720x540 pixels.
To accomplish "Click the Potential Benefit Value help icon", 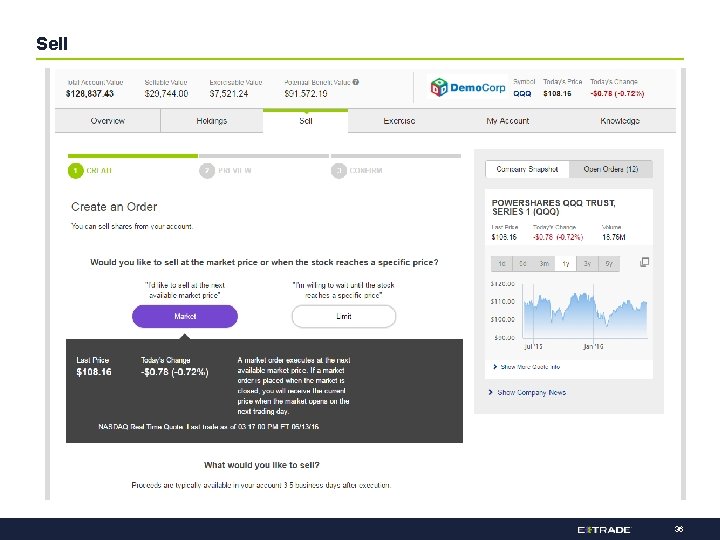I will 356,82.
